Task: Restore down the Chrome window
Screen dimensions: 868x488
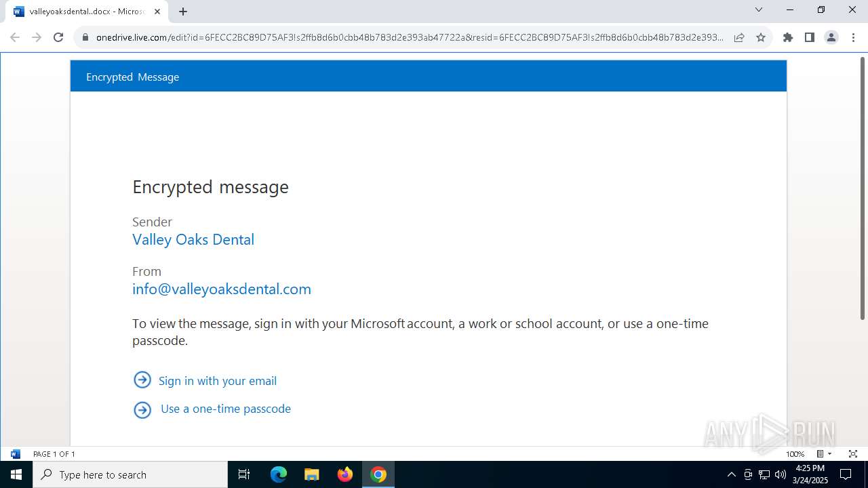Action: [x=821, y=9]
